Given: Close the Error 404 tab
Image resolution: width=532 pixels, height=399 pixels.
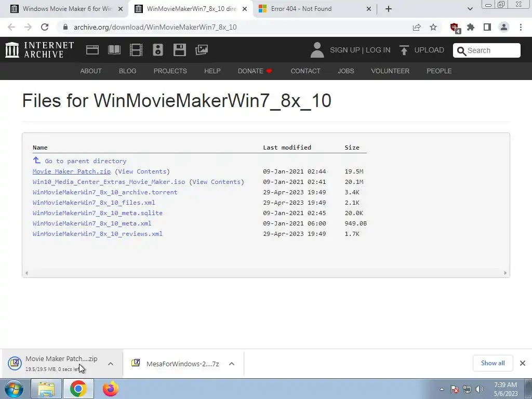Looking at the screenshot, I should click(369, 9).
